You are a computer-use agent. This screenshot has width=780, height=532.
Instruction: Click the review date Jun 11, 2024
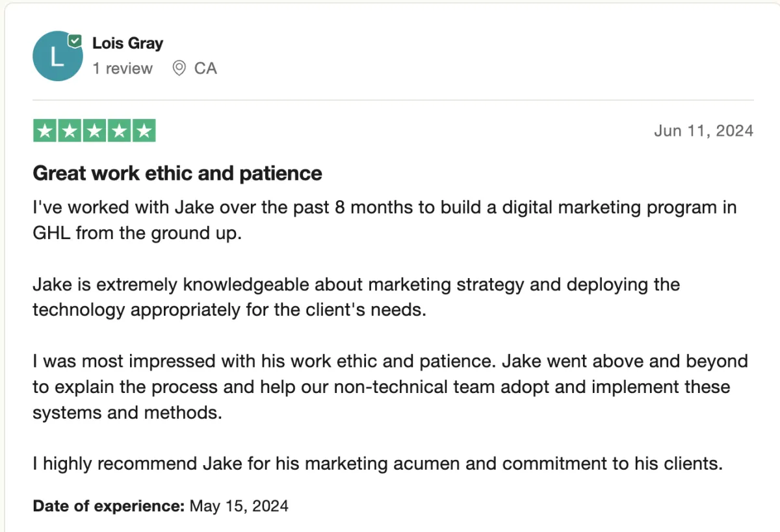pos(703,131)
